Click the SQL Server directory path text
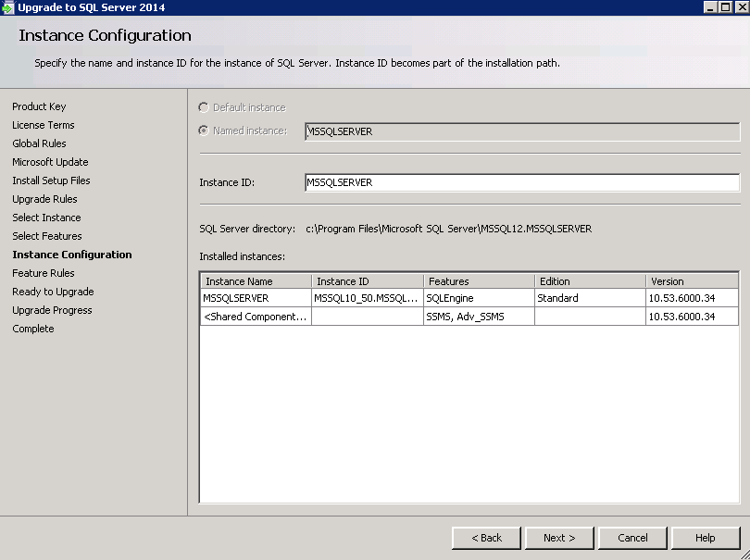 tap(449, 229)
